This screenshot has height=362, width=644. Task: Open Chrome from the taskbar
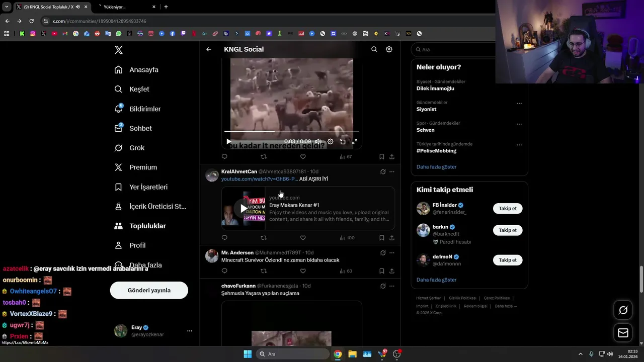(338, 354)
